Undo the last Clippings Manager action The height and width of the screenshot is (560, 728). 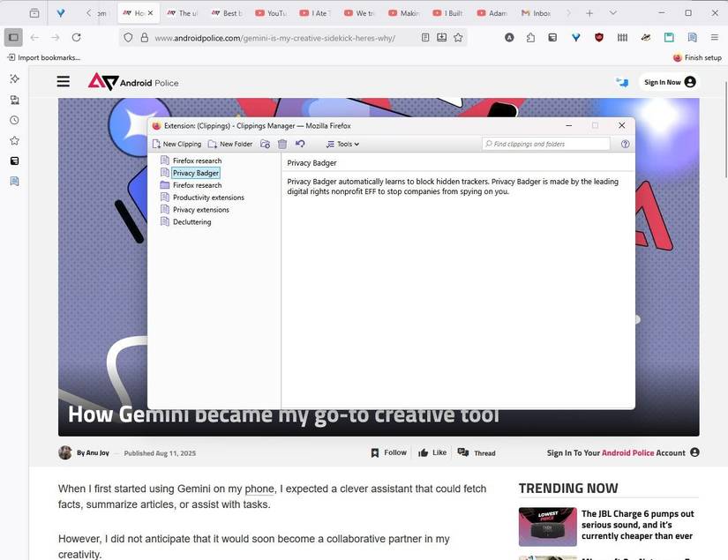[x=300, y=144]
